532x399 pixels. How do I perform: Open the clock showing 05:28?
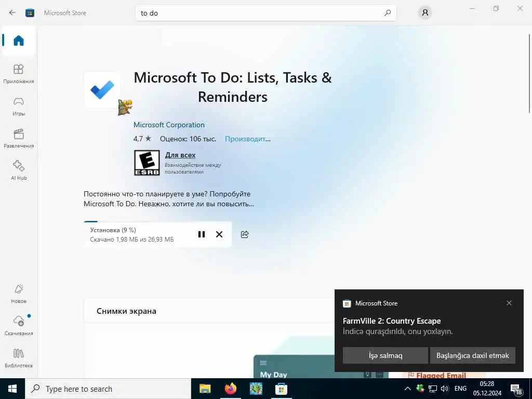[487, 389]
